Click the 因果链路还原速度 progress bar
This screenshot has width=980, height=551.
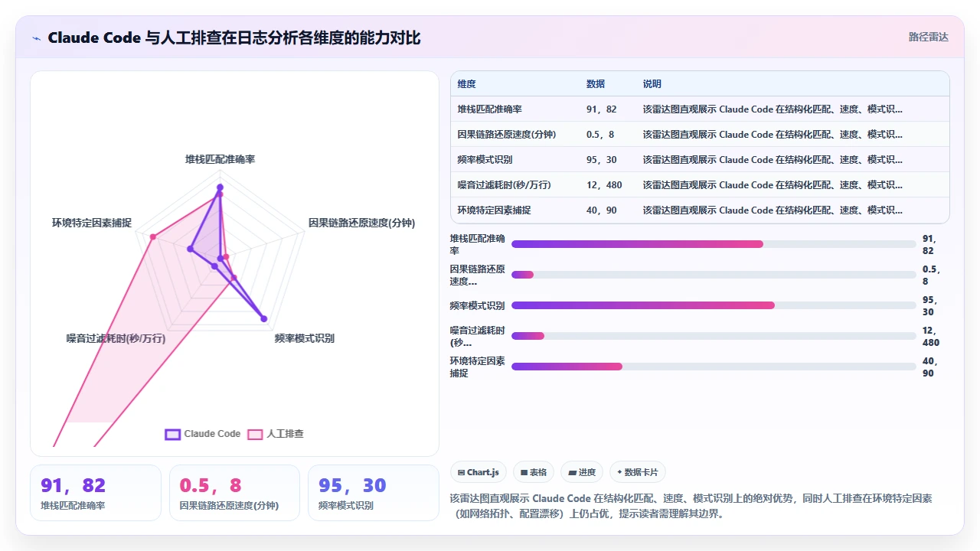714,275
